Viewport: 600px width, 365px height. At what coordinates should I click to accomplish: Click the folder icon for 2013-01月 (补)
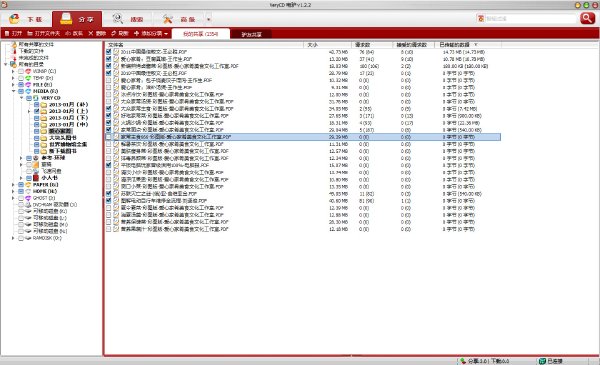click(x=44, y=104)
